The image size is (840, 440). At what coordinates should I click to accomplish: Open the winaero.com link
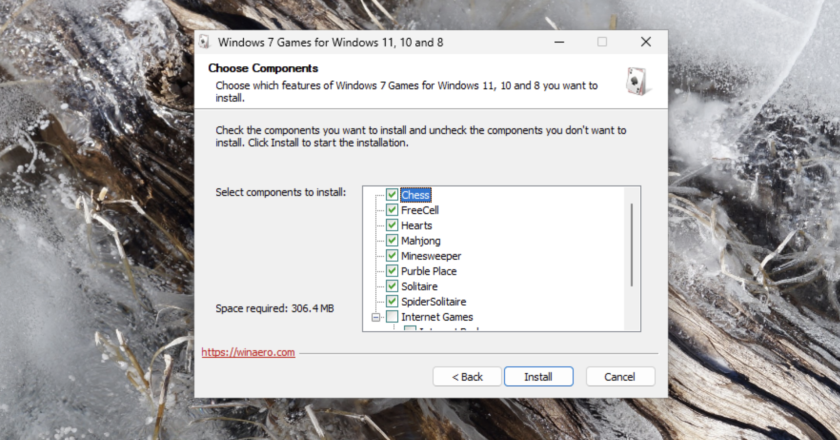tap(248, 352)
